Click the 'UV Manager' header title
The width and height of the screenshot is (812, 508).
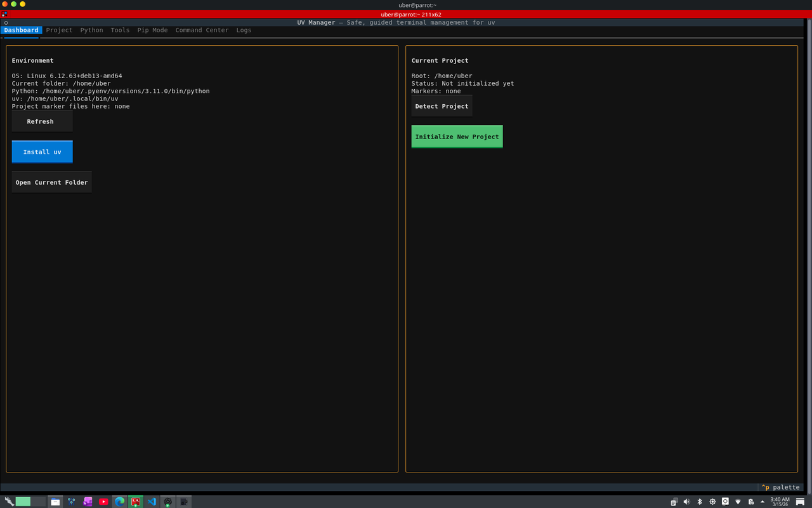pos(316,22)
